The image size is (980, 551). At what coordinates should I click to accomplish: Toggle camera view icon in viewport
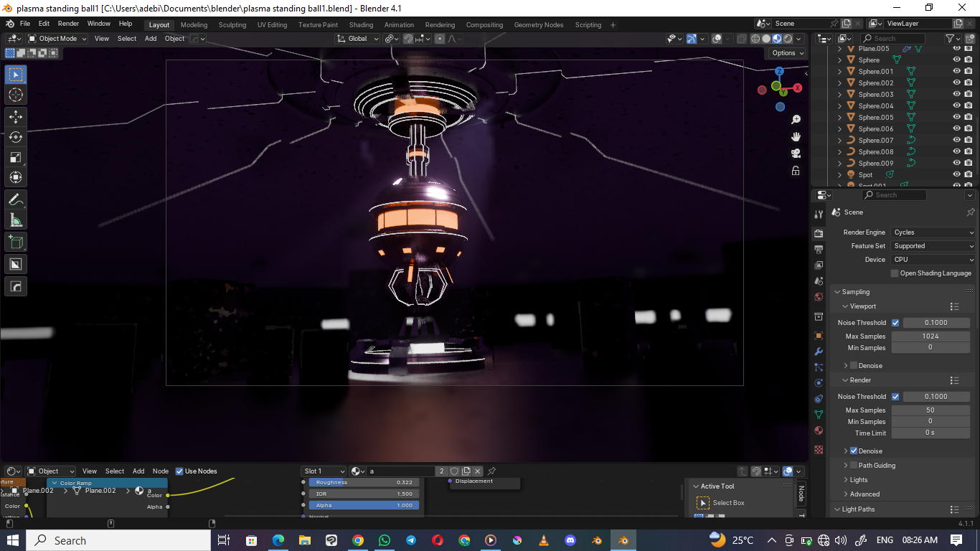(x=796, y=154)
